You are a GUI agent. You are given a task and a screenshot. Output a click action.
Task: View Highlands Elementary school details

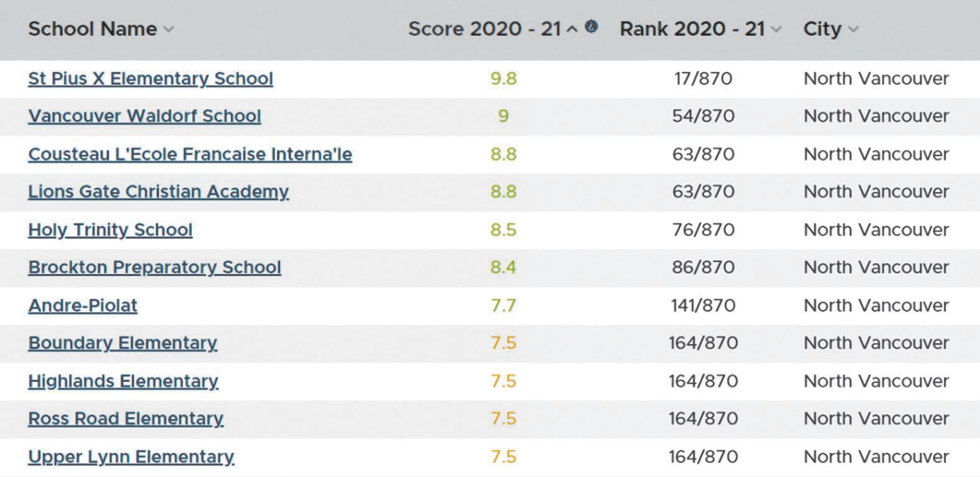coord(123,381)
